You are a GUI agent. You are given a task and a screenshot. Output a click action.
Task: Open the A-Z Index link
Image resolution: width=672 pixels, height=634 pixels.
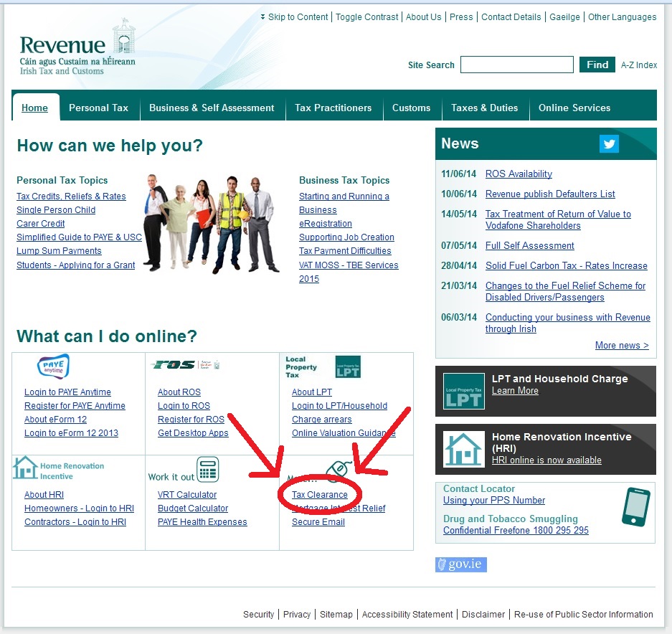pyautogui.click(x=639, y=65)
